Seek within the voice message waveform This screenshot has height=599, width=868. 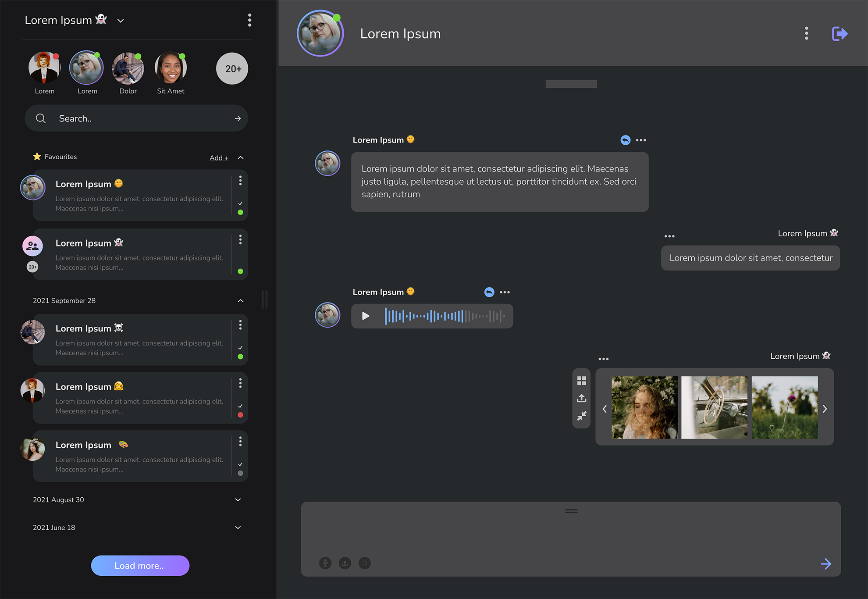445,316
